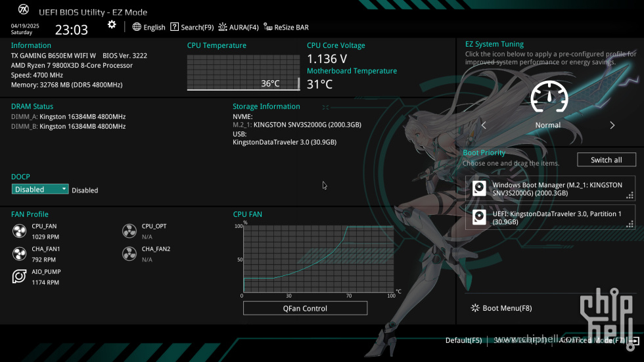
Task: Open the DOCP Disabled dropdown
Action: [40, 189]
